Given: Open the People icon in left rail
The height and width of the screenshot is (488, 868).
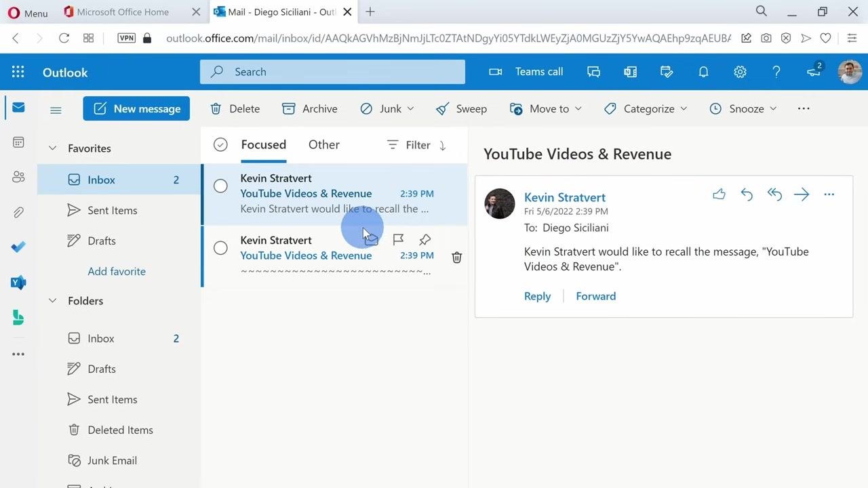Looking at the screenshot, I should [18, 177].
